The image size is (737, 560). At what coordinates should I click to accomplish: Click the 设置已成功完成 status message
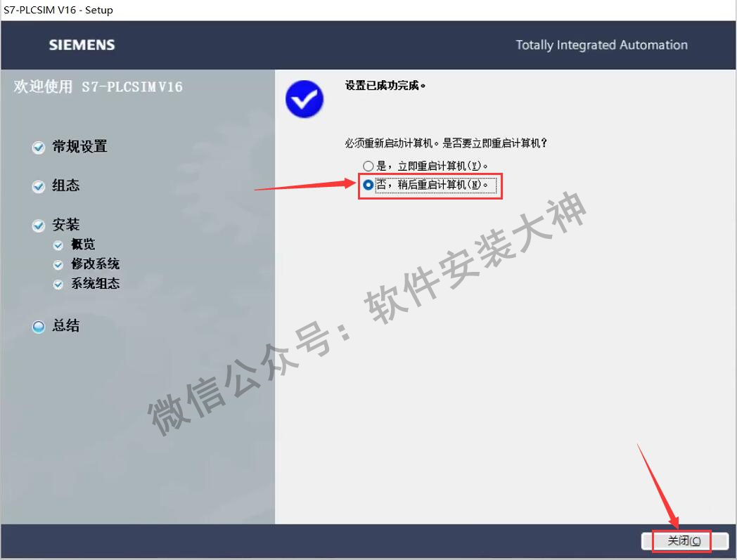point(385,86)
